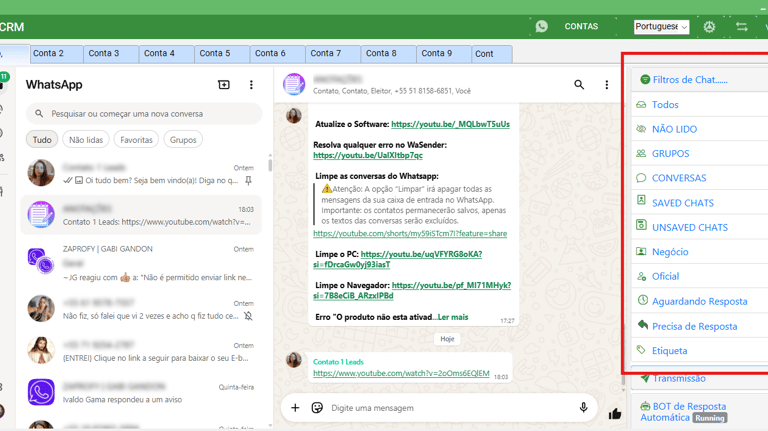Click the people icon beside GRUPOS
The height and width of the screenshot is (431, 768).
[641, 153]
